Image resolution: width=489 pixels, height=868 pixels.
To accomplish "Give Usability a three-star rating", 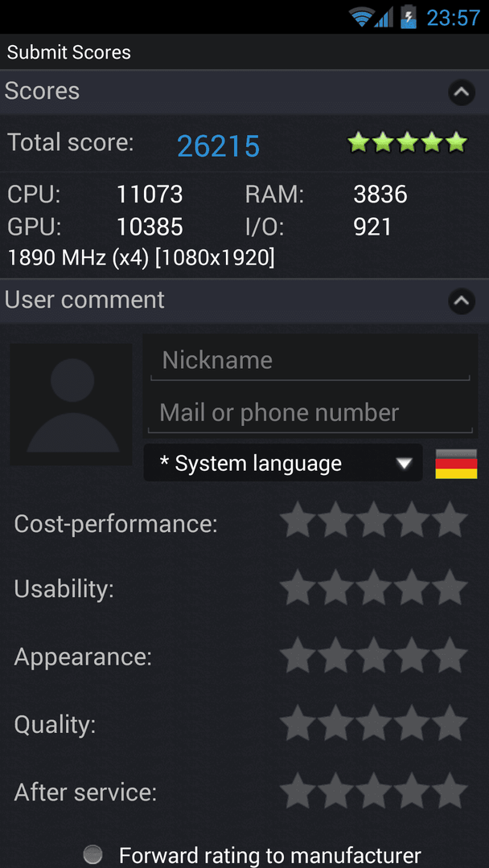I will click(x=374, y=588).
